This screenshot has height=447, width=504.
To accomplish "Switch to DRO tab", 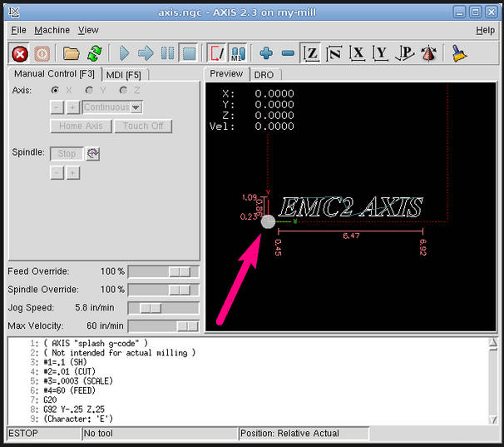I will (x=264, y=75).
